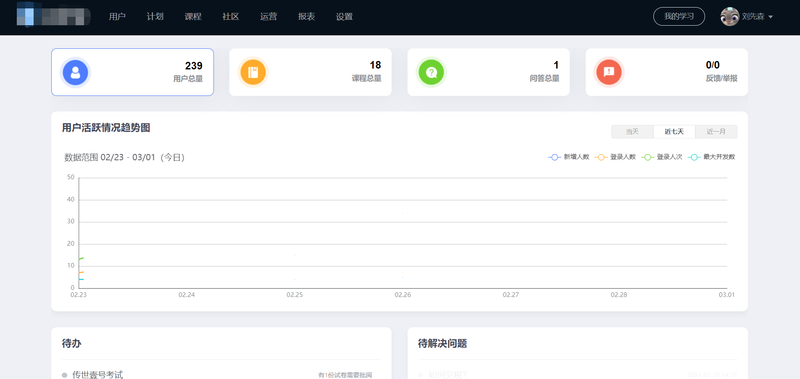This screenshot has width=800, height=379.
Task: Click the orange line point at 02.23
Action: tap(81, 272)
